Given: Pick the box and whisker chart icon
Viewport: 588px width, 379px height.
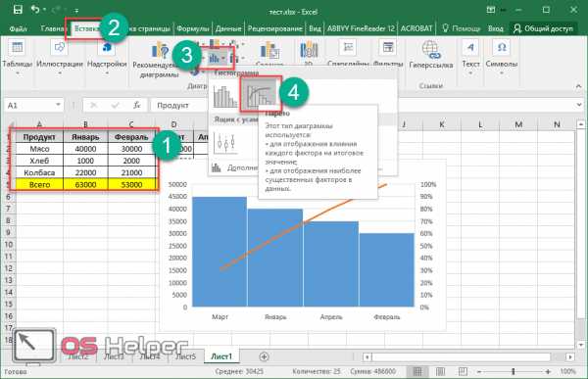Looking at the screenshot, I should click(225, 143).
